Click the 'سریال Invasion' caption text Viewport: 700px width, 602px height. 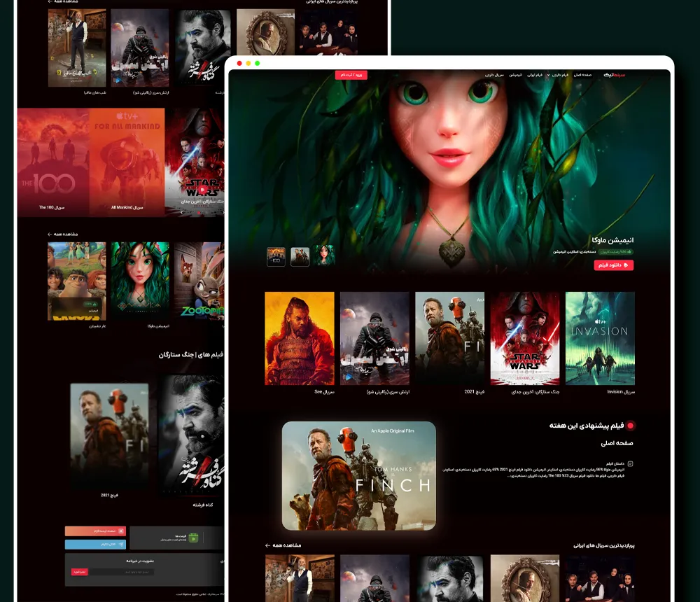pyautogui.click(x=621, y=392)
